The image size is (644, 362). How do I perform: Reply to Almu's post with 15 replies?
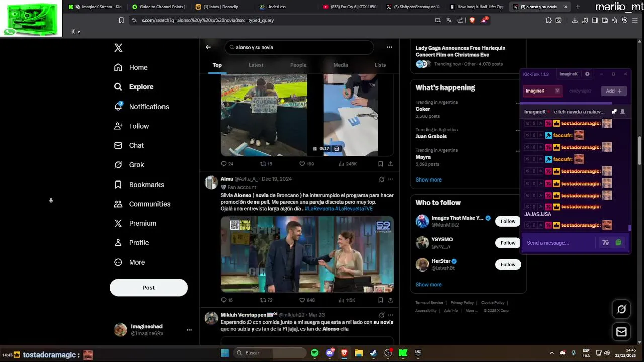click(227, 300)
